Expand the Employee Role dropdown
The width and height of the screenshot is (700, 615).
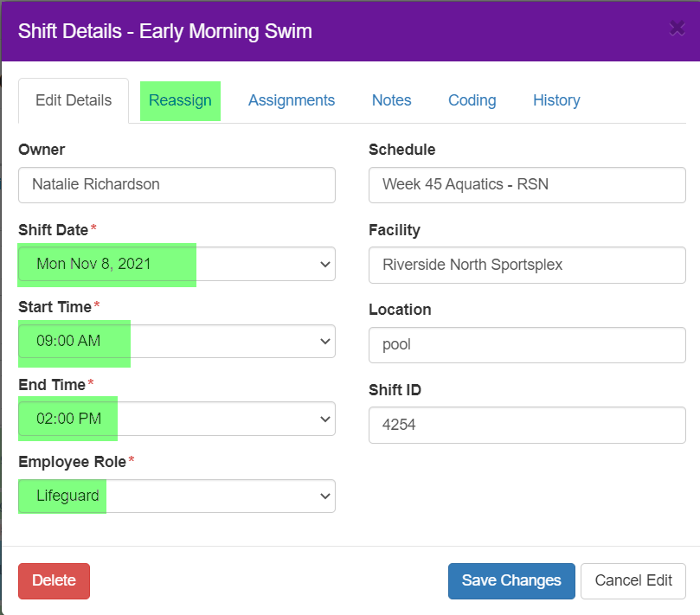tap(177, 496)
